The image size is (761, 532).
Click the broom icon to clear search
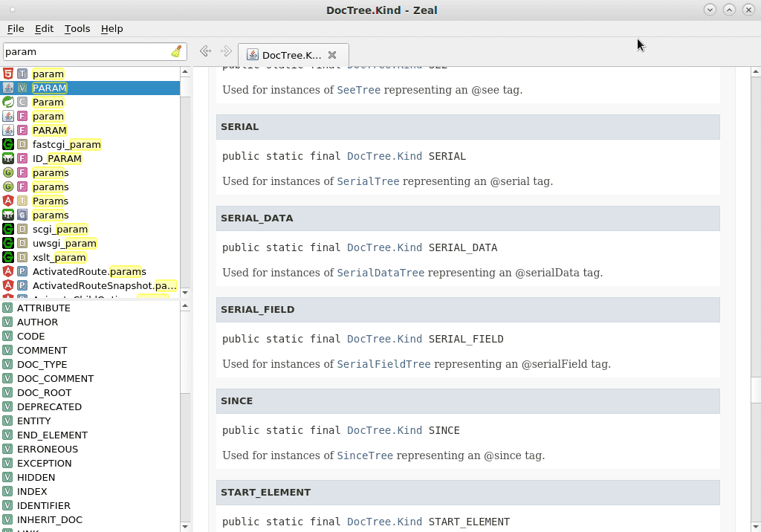(x=176, y=51)
